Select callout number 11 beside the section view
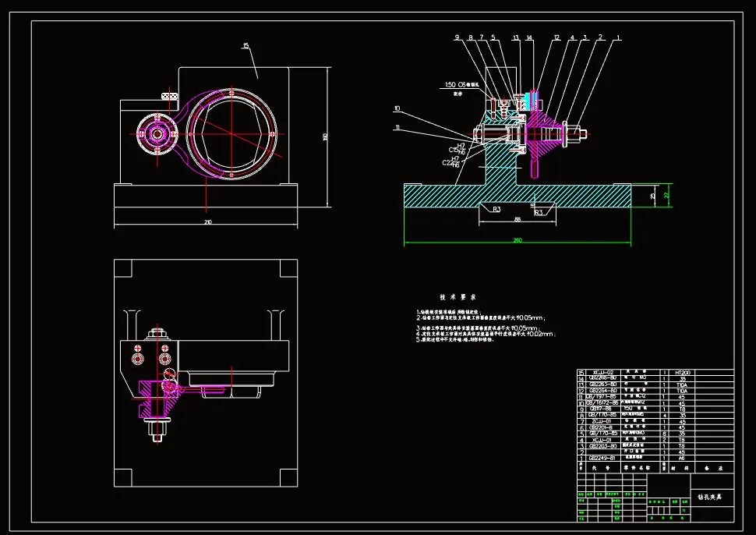Viewport: 756px width, 535px height. tap(397, 127)
